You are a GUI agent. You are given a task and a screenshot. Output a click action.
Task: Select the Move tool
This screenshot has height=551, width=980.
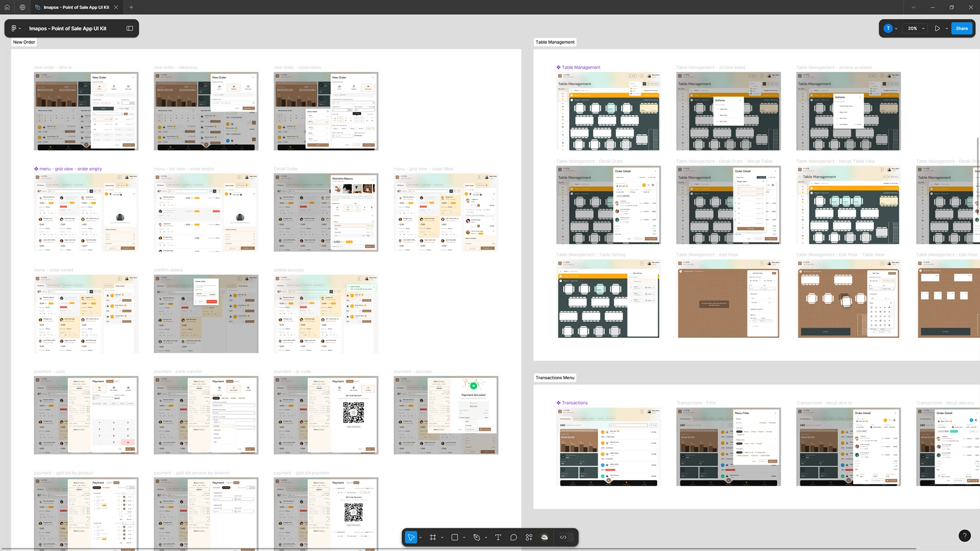(x=411, y=537)
